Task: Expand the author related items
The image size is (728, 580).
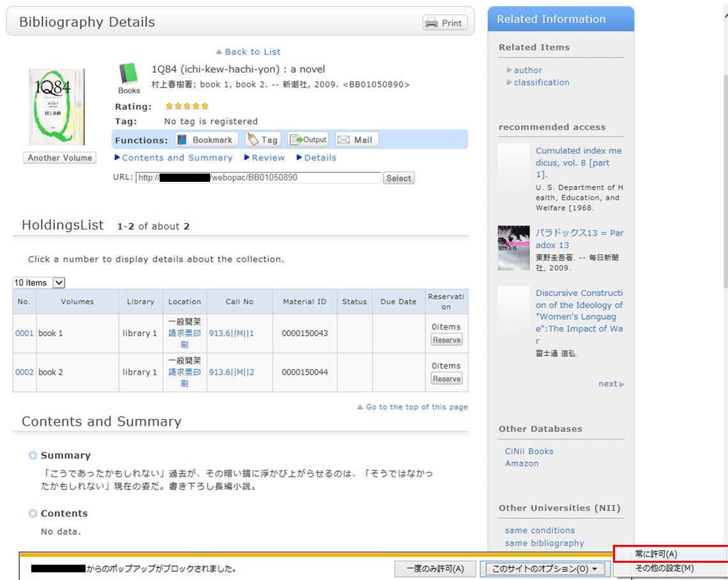Action: (x=527, y=70)
